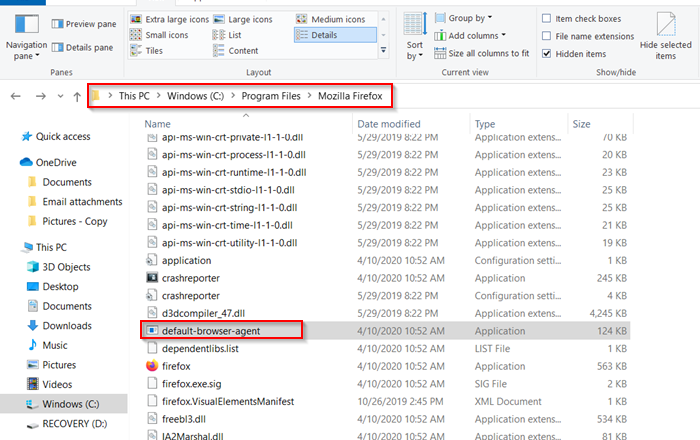Screen dimensions: 700x440
Task: Expand the layout gallery options
Action: pos(383,50)
